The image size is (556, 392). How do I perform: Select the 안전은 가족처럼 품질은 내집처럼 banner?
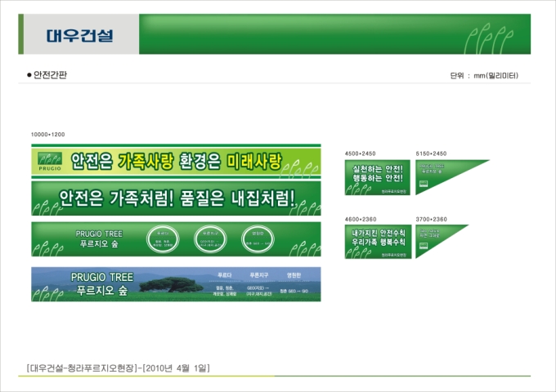[176, 198]
